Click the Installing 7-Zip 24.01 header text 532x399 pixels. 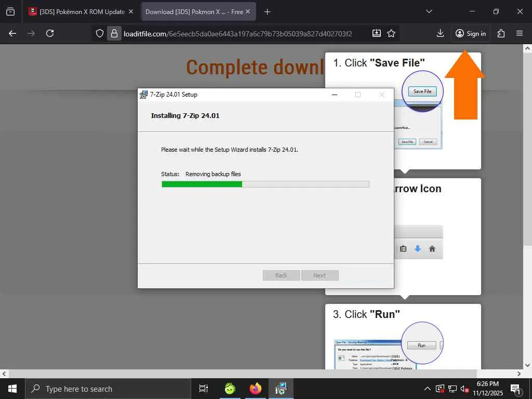[x=185, y=116]
